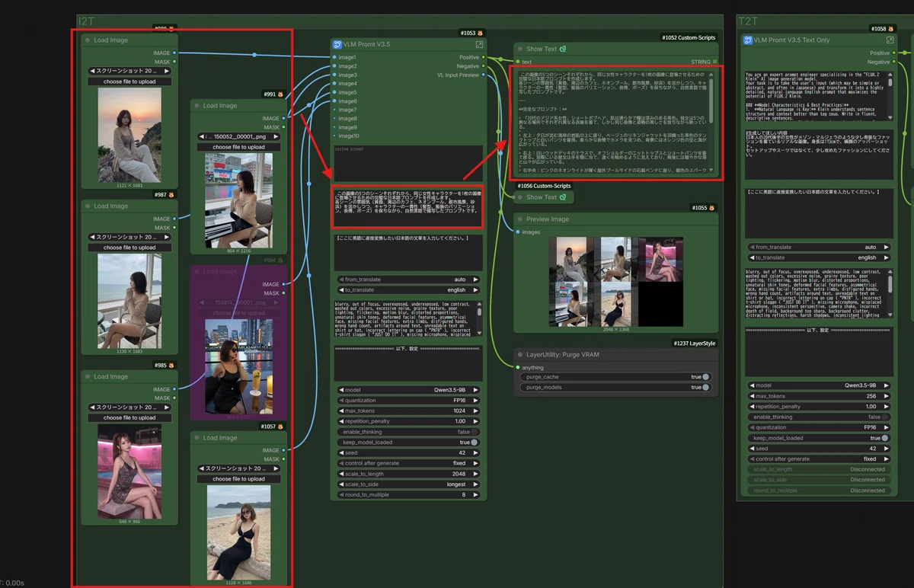Click choose file to upload in the Load Image node above #987
The height and width of the screenshot is (588, 914).
[x=129, y=81]
